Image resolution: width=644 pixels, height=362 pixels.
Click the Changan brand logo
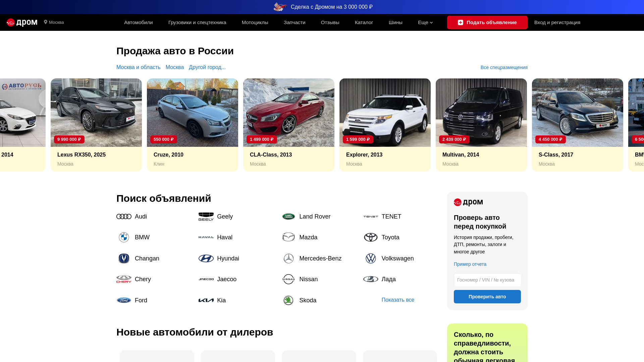[124, 258]
